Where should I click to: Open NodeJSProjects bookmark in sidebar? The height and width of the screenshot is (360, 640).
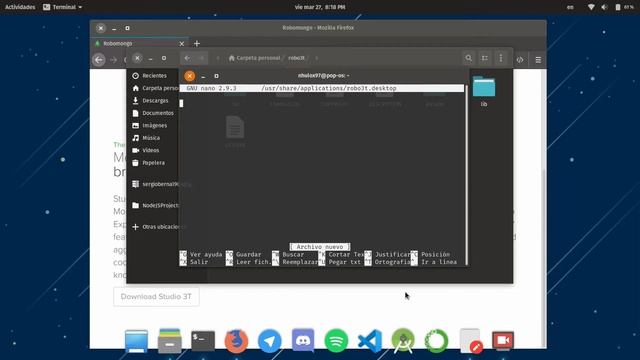155,205
